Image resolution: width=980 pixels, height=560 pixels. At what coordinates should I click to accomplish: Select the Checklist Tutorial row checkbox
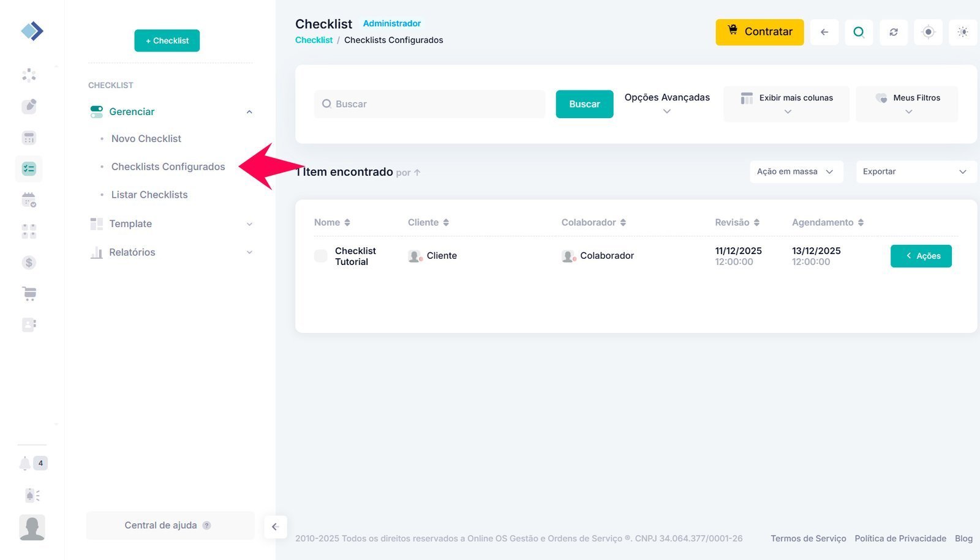click(x=321, y=256)
